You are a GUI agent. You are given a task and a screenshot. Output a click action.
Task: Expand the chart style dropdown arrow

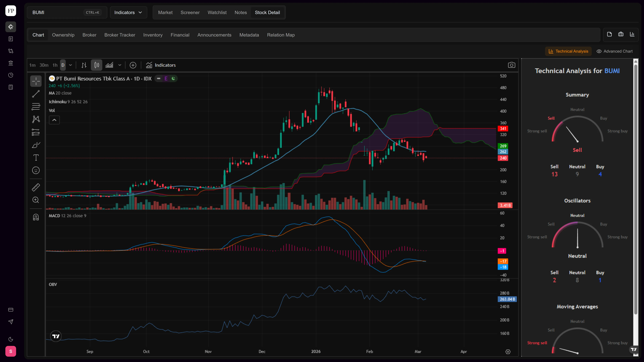point(120,65)
